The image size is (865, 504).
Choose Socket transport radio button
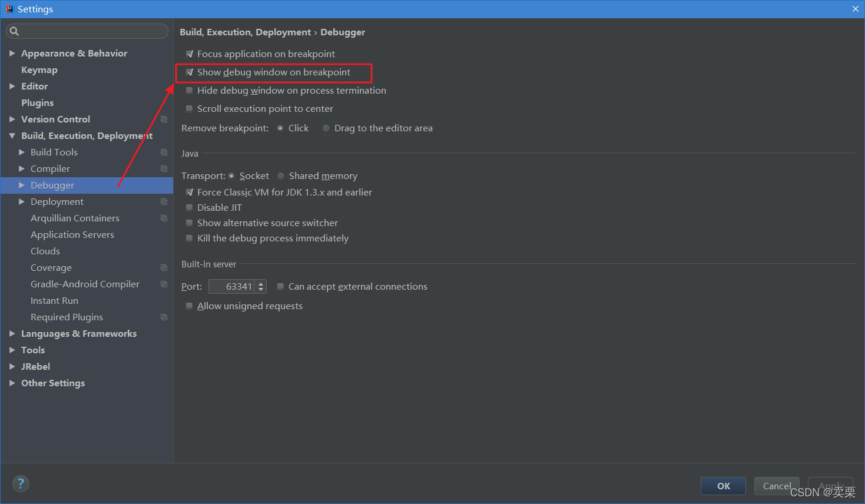231,176
